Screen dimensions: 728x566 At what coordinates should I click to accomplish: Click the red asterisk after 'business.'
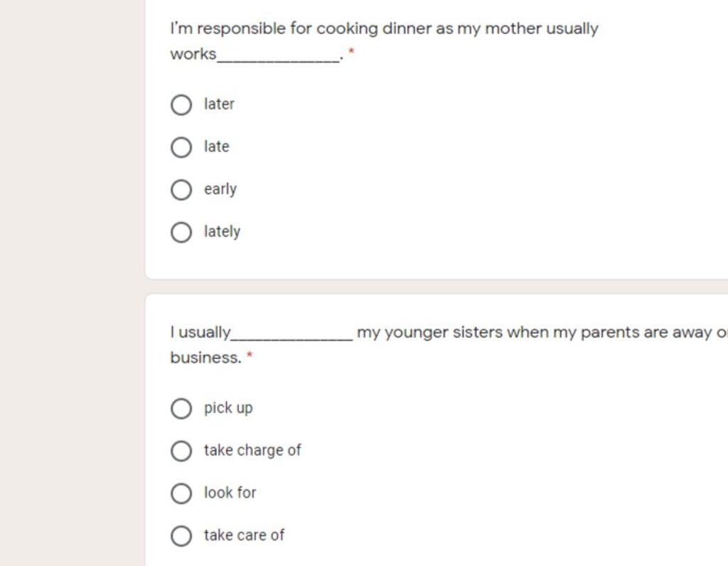pos(250,356)
